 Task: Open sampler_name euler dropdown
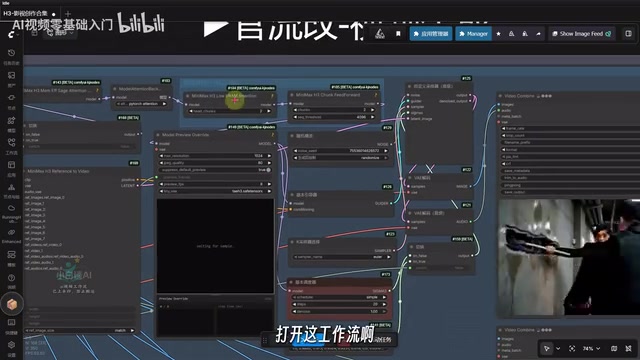(x=341, y=257)
